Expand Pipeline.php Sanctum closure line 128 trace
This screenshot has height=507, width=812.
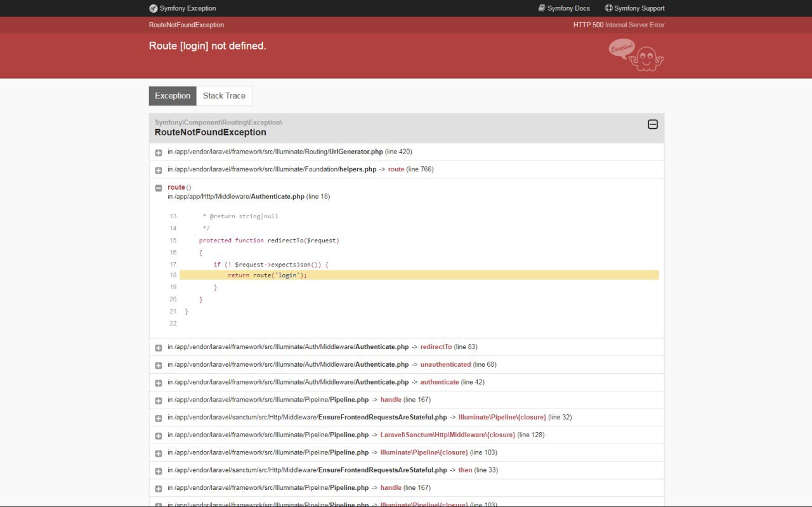(x=159, y=436)
